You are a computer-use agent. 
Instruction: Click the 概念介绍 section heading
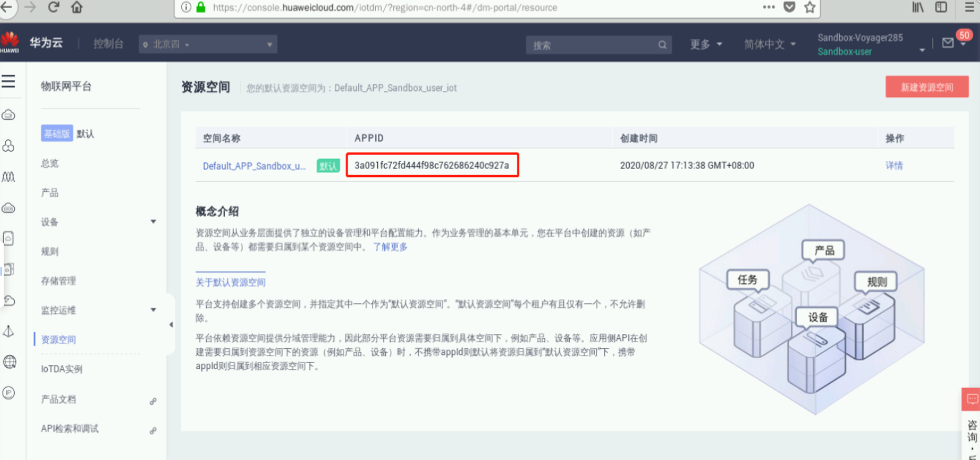tap(217, 211)
